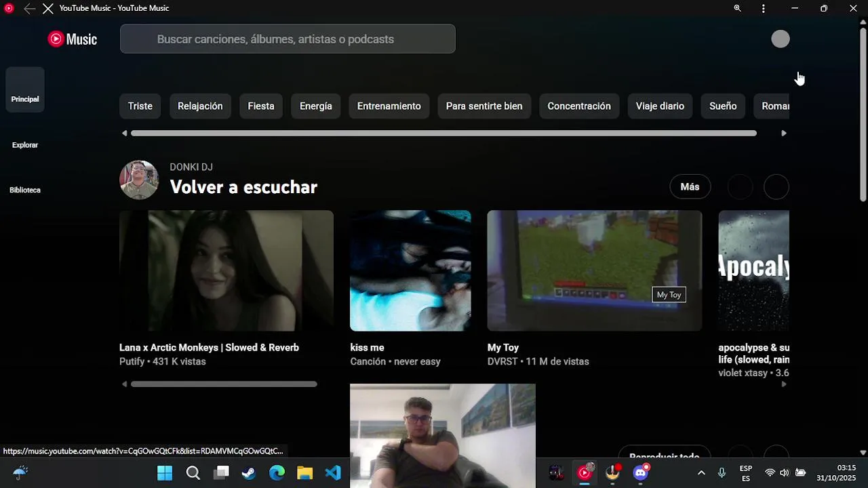Image resolution: width=868 pixels, height=488 pixels.
Task: Select the Concentración mood chip
Action: pos(579,106)
